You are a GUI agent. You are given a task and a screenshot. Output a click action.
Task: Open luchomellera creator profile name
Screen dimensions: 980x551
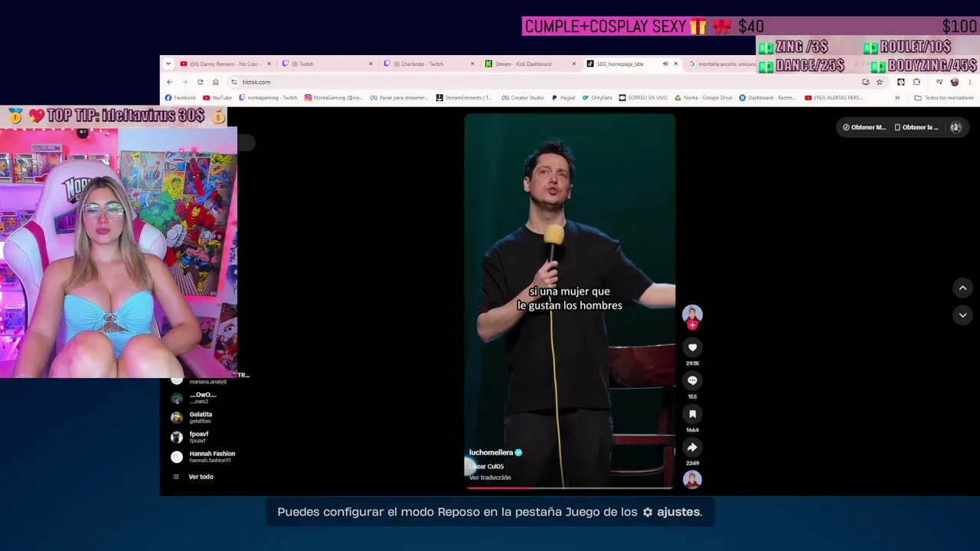[491, 452]
